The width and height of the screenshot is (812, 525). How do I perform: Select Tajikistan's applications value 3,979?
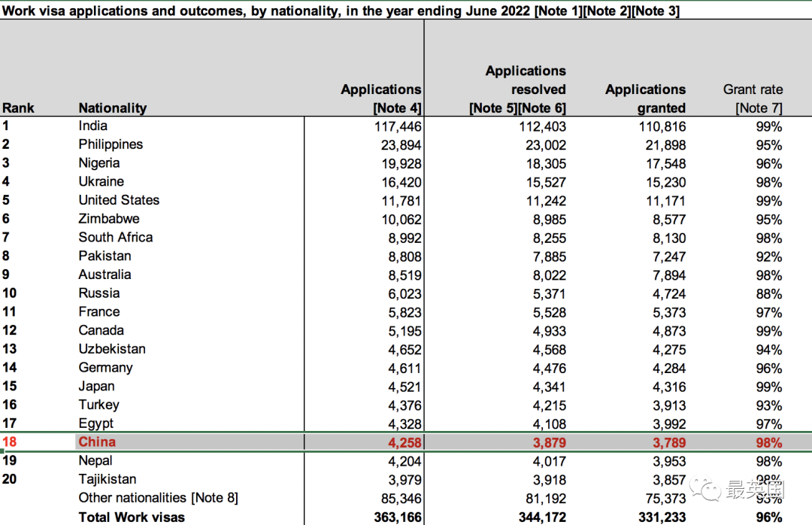(405, 481)
